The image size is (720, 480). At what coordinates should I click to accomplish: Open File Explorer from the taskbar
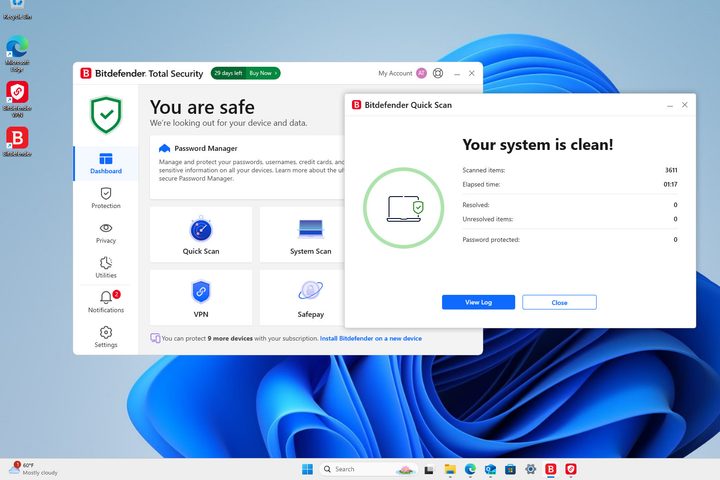[450, 469]
